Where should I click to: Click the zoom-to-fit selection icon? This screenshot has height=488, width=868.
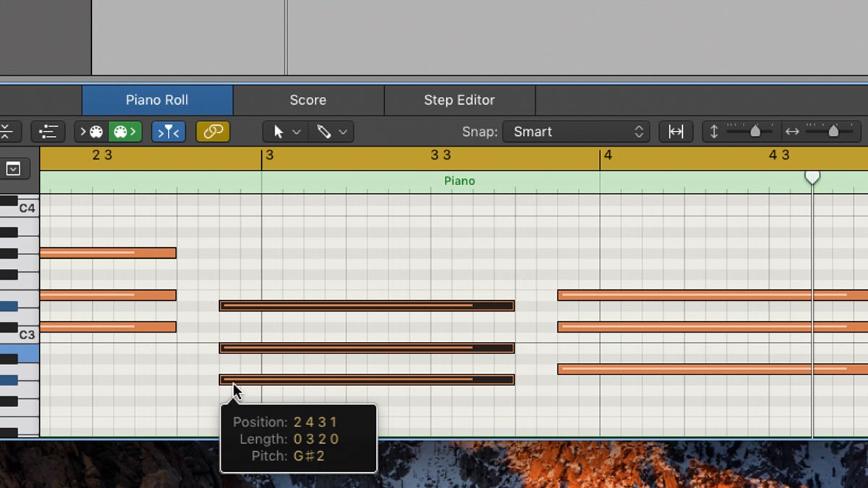(x=676, y=132)
